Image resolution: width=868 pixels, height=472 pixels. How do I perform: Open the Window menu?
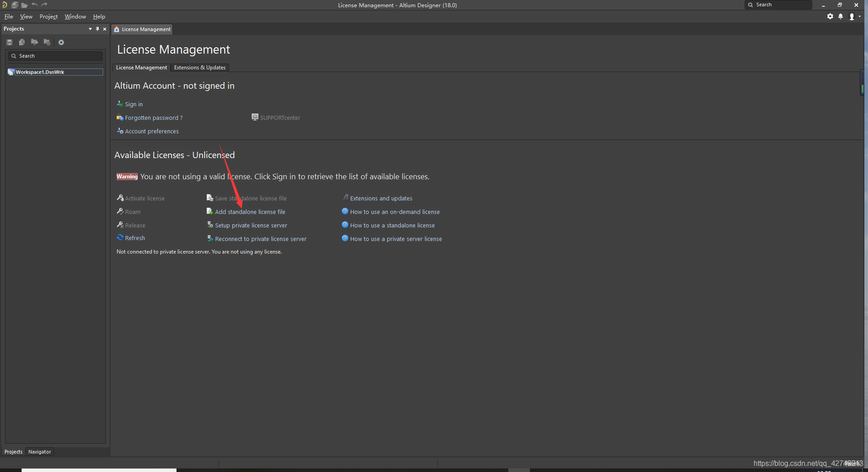coord(75,17)
